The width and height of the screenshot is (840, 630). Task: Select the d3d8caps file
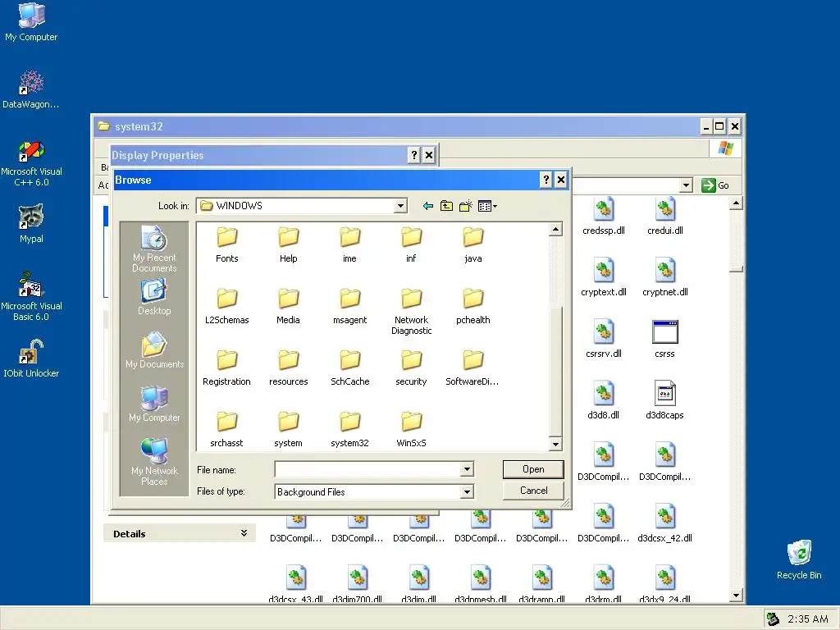(664, 401)
